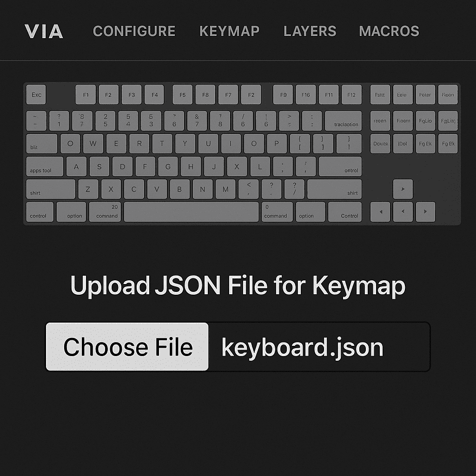The height and width of the screenshot is (476, 476).
Task: Click the Choose File button
Action: coord(127,347)
